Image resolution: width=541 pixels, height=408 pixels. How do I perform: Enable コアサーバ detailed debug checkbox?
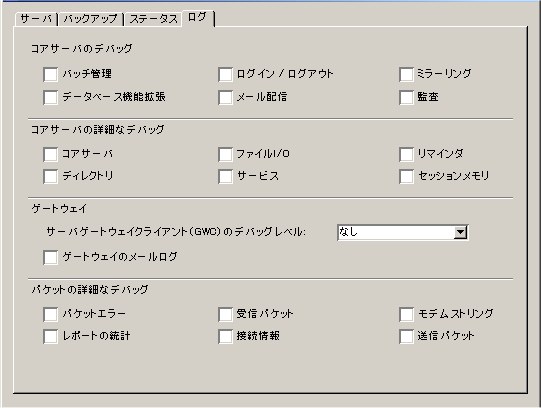(50, 154)
